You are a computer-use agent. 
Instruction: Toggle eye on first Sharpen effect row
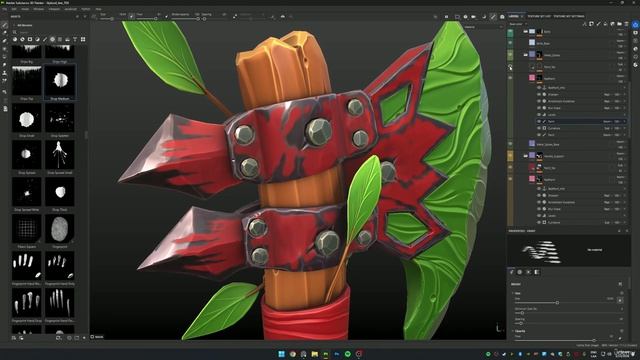click(x=539, y=95)
